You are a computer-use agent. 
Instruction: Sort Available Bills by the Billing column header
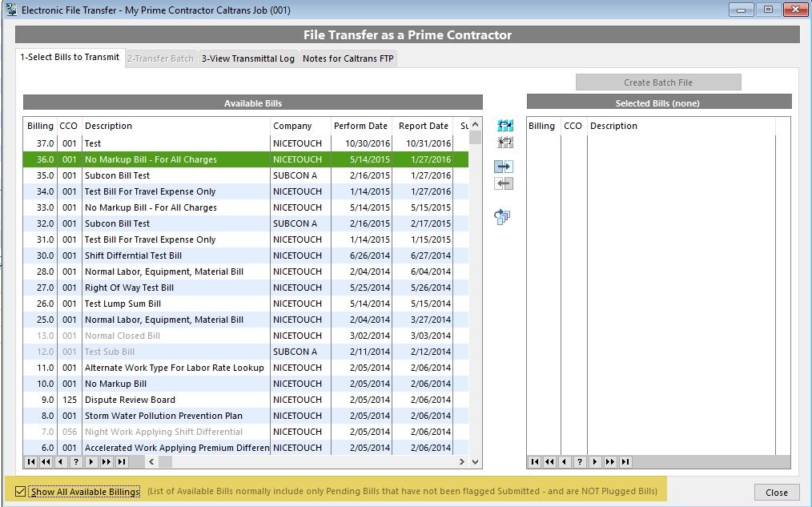tap(40, 126)
